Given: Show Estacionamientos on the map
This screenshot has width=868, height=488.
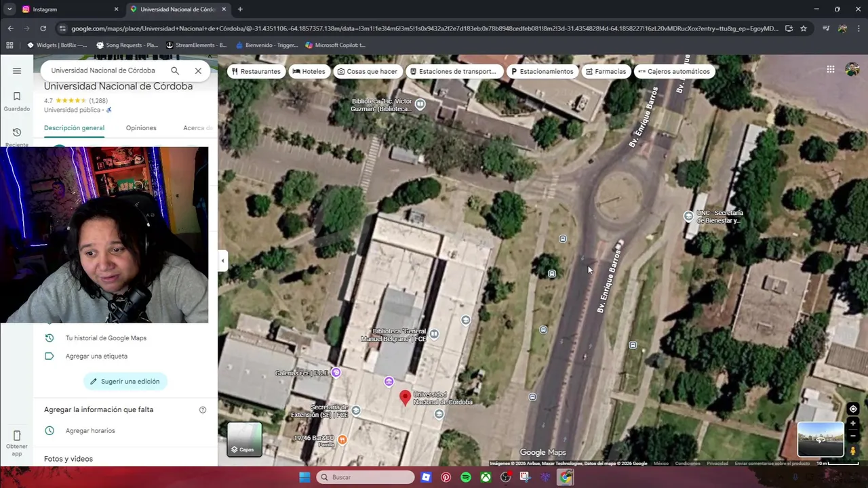Looking at the screenshot, I should [x=542, y=71].
